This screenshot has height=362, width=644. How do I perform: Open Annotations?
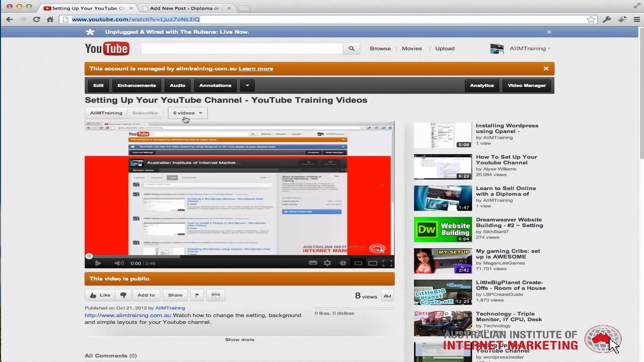[215, 85]
